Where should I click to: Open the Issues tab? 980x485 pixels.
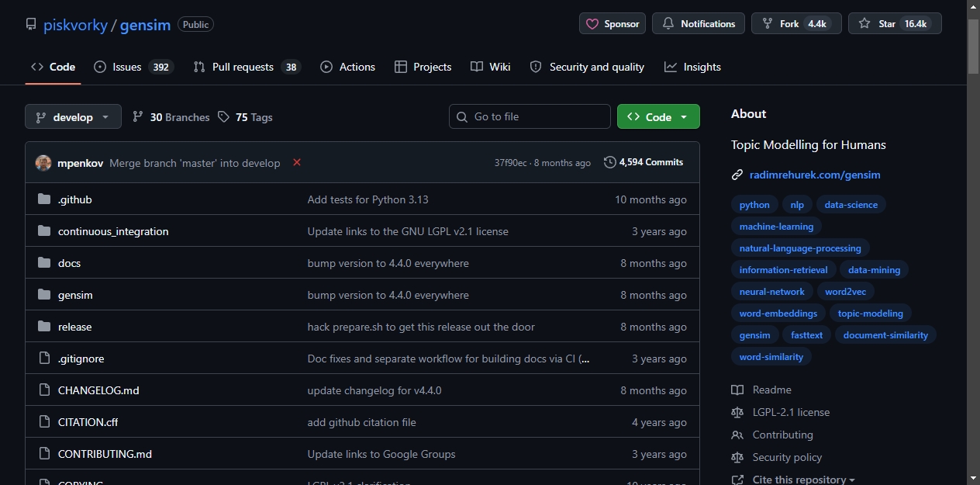[x=133, y=67]
